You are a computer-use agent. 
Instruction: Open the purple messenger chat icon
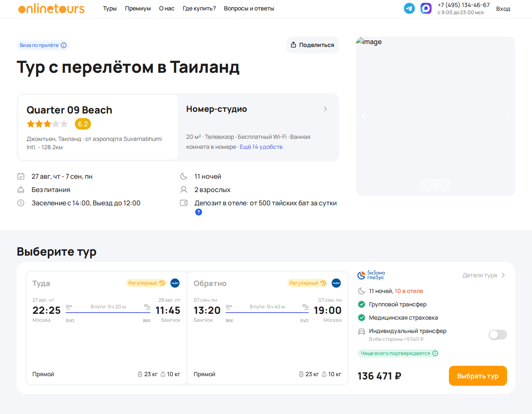tap(426, 8)
